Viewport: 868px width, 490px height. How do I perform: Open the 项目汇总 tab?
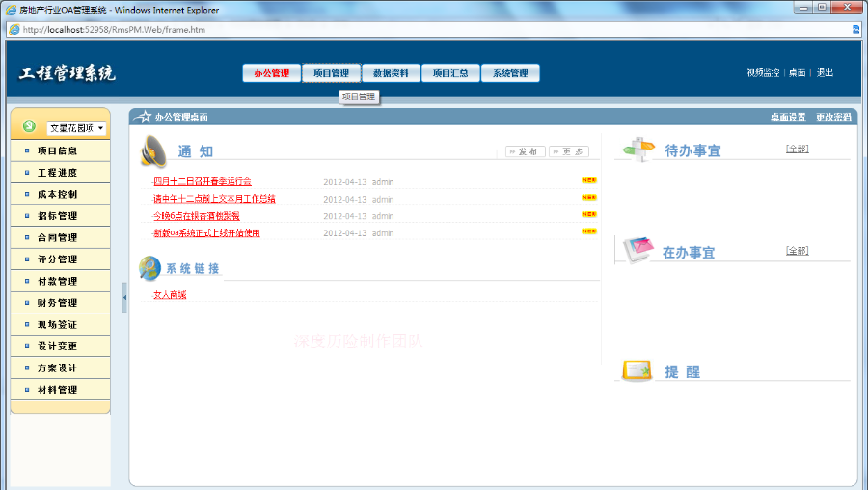450,73
